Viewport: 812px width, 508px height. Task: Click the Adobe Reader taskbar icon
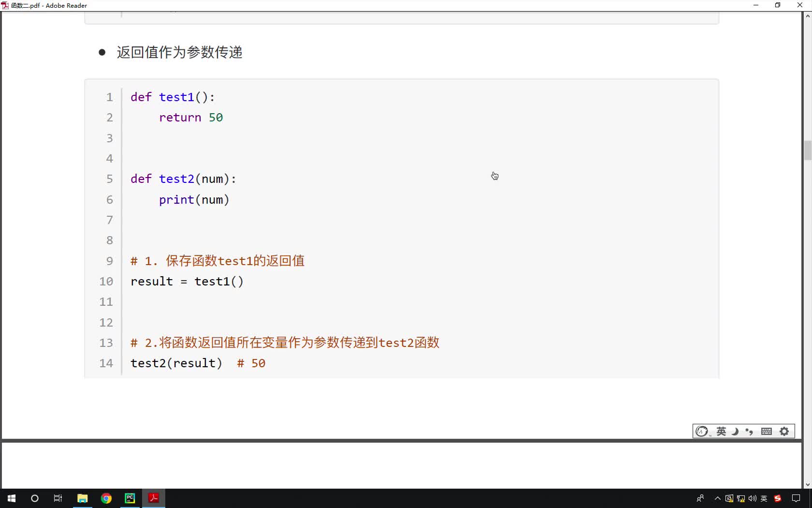click(x=154, y=498)
